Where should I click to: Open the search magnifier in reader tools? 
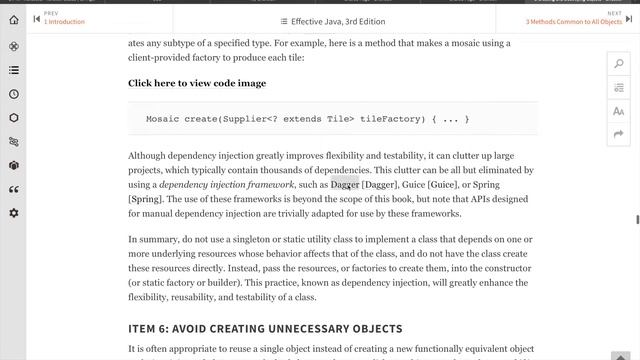[x=618, y=64]
